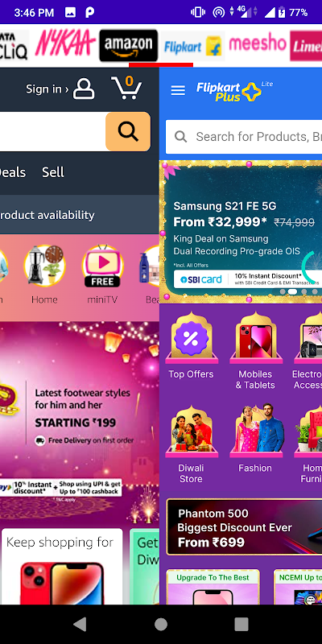Open the Sell menu item
322x644 pixels.
coord(53,172)
